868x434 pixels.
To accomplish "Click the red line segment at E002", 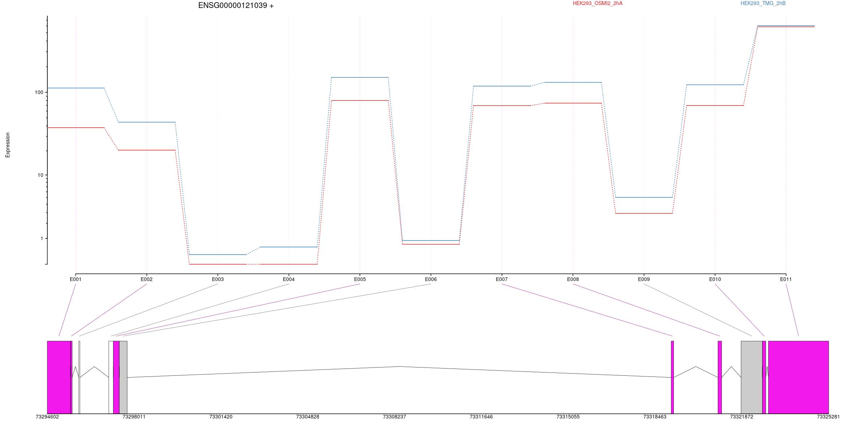I will (x=146, y=150).
